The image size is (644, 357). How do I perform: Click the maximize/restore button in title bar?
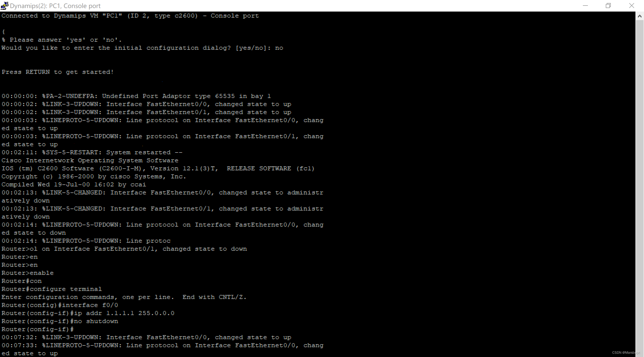coord(608,5)
